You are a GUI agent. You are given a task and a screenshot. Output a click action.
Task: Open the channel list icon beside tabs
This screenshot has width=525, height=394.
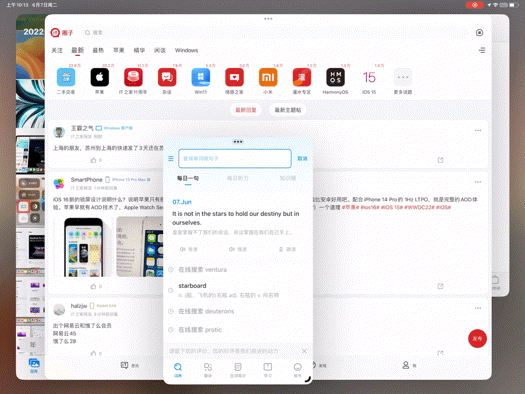coord(482,50)
